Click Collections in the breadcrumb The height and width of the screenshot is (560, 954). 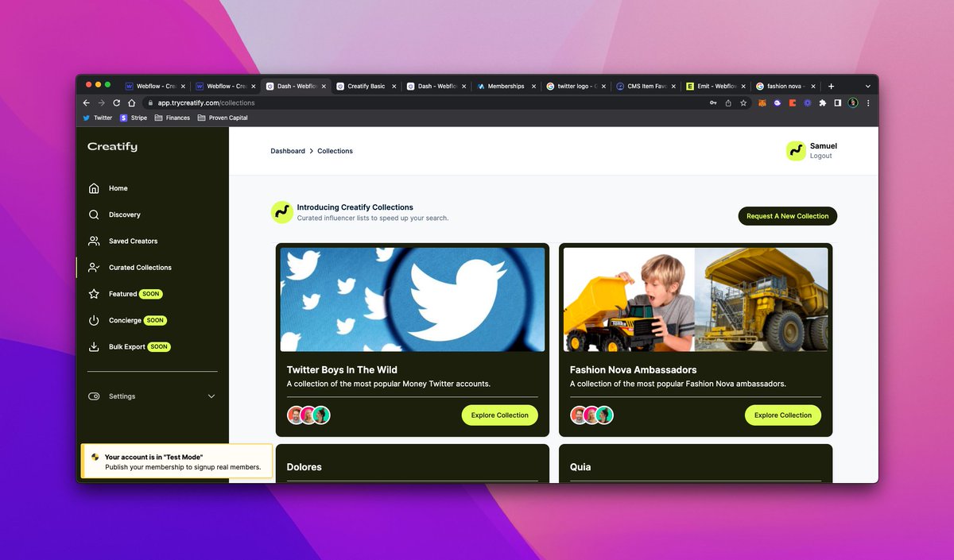pos(335,151)
